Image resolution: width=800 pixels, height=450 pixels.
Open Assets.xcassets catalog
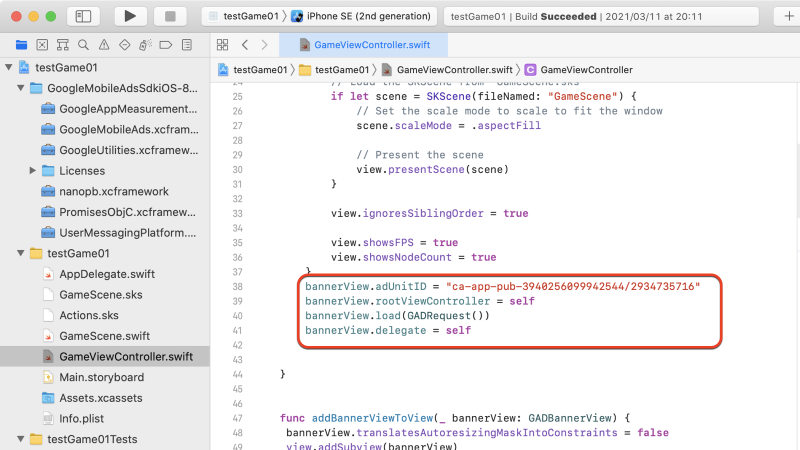click(101, 397)
